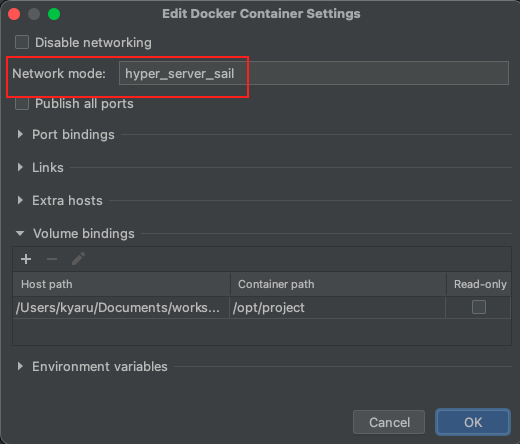Click the Host path column header

122,284
